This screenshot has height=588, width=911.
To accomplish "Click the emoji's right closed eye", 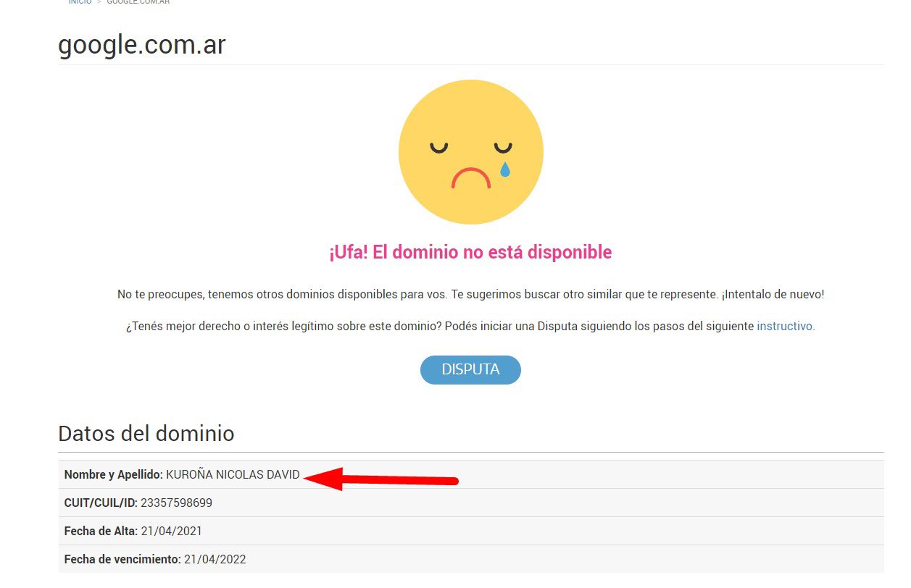I will [x=503, y=148].
